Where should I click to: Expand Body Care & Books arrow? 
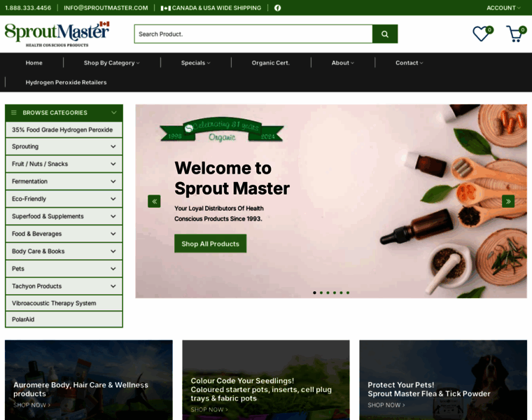tap(113, 251)
